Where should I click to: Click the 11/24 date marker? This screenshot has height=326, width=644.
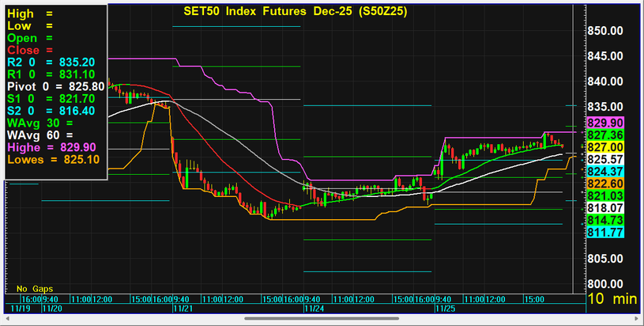[314, 309]
